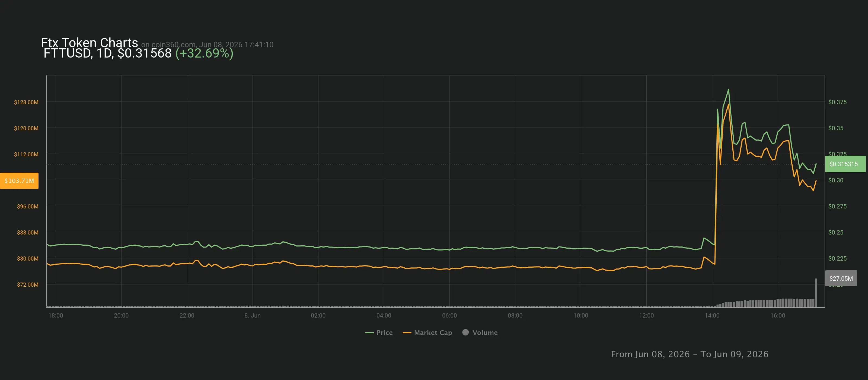The image size is (868, 380).
Task: Toggle the Market Cap legend item
Action: coord(427,332)
